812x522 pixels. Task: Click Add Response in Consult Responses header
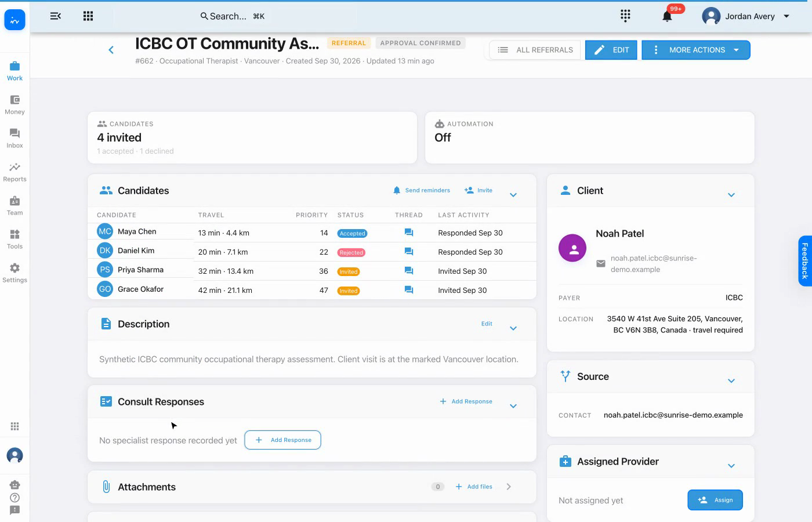tap(466, 401)
